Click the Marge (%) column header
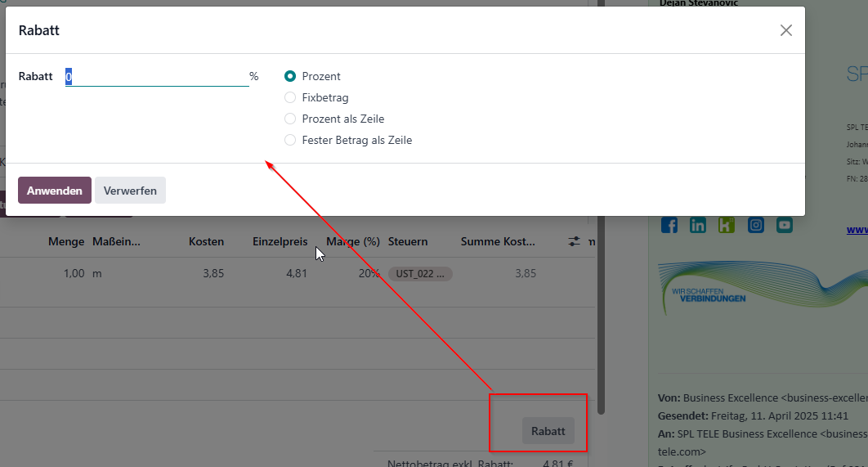This screenshot has height=467, width=868. pos(353,241)
